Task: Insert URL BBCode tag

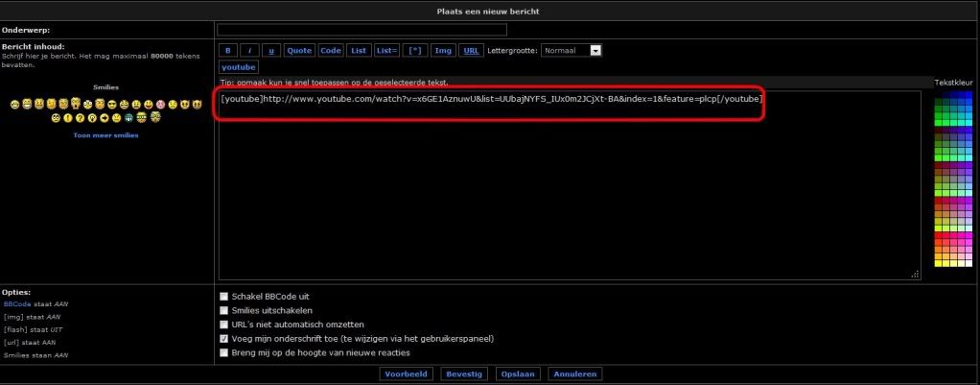Action: pyautogui.click(x=471, y=51)
